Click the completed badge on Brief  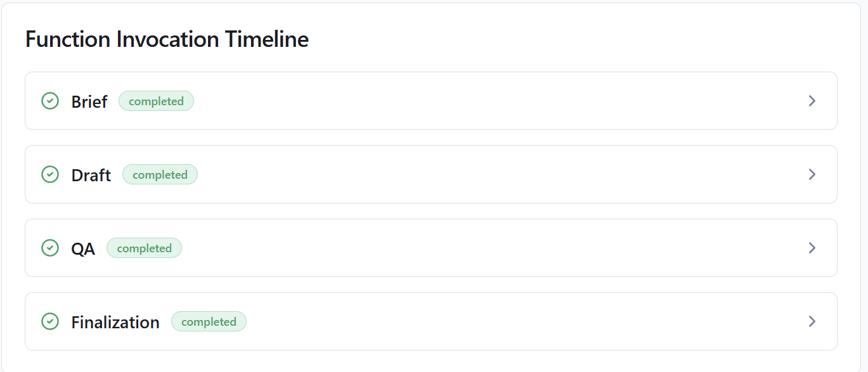156,101
